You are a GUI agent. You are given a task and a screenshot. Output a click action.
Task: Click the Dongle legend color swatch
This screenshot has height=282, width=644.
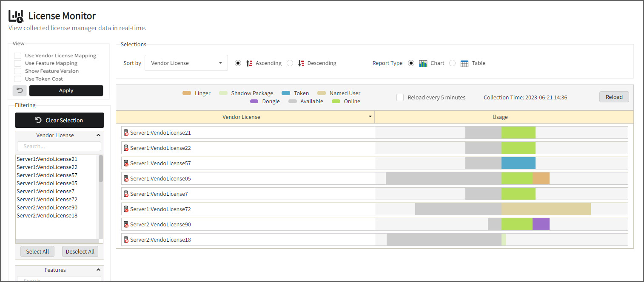tap(254, 101)
